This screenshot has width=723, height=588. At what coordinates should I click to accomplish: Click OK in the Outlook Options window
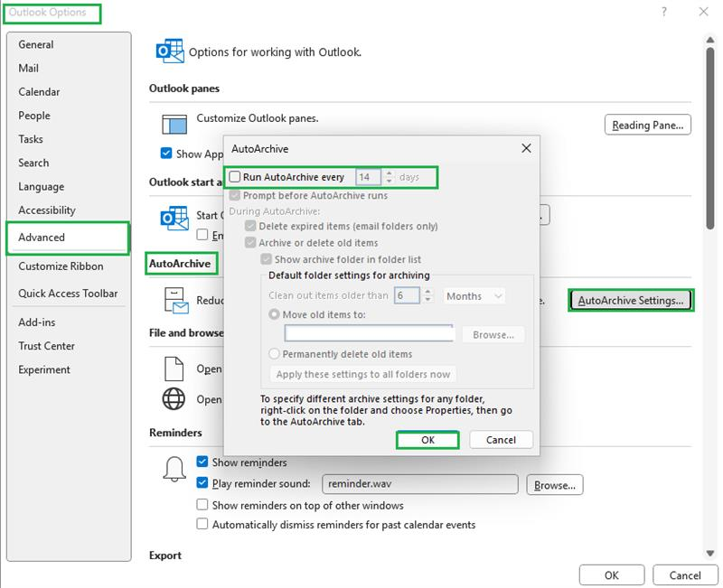click(x=612, y=575)
